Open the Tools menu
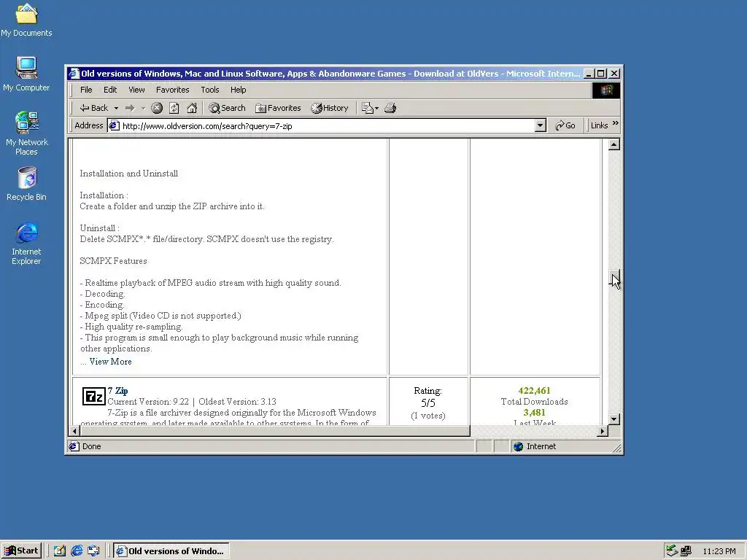 [209, 90]
